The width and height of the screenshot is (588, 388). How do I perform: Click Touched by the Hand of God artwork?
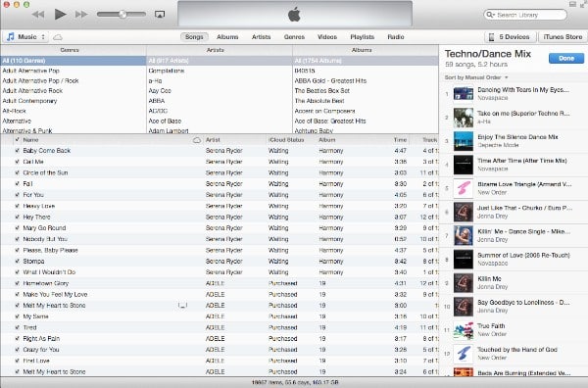pyautogui.click(x=464, y=354)
